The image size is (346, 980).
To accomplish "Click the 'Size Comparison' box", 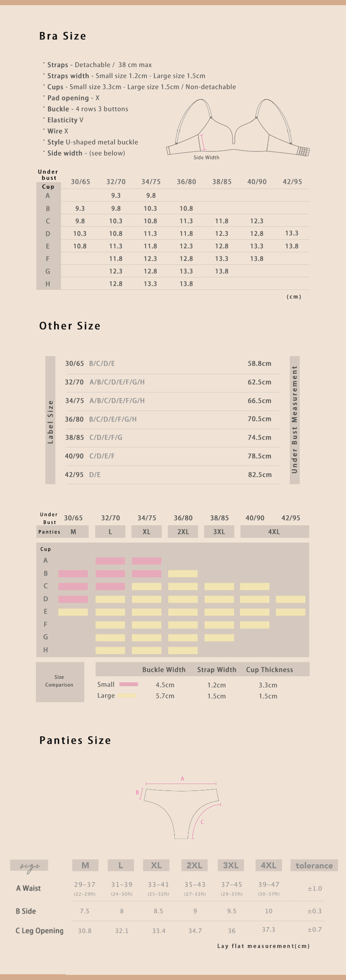I will point(60,681).
